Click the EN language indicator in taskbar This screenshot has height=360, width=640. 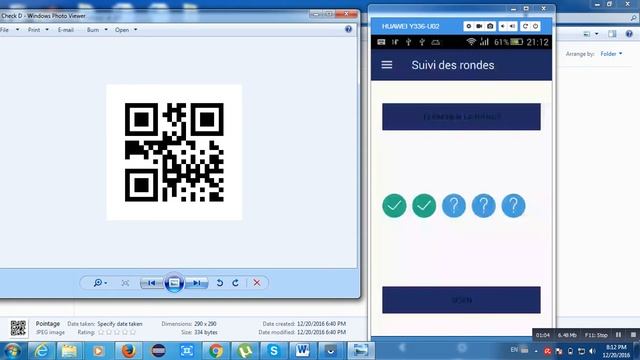(514, 350)
